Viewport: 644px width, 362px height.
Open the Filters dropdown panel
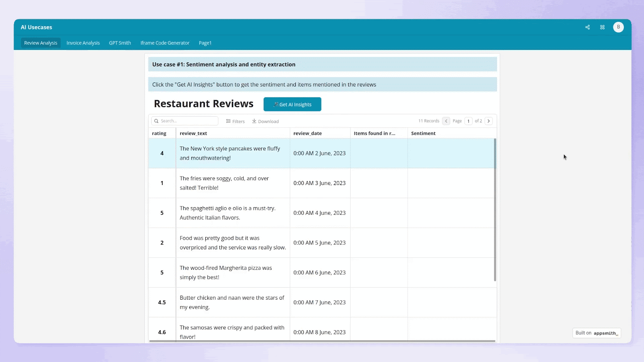click(235, 121)
